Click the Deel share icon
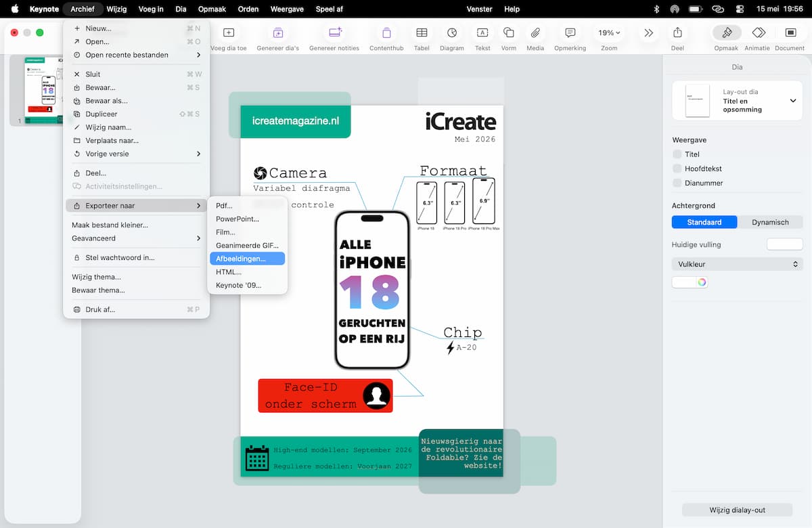Screen dimensions: 812x528 [677, 32]
